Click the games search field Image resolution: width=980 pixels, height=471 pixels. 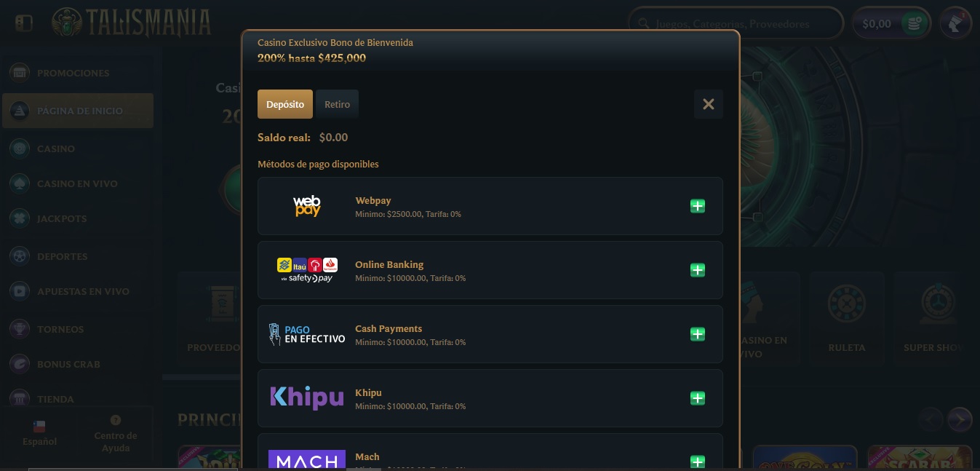click(735, 23)
